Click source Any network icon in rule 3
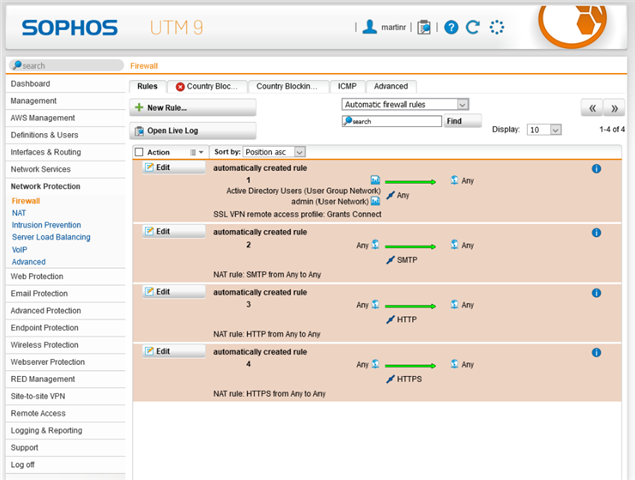 [375, 304]
